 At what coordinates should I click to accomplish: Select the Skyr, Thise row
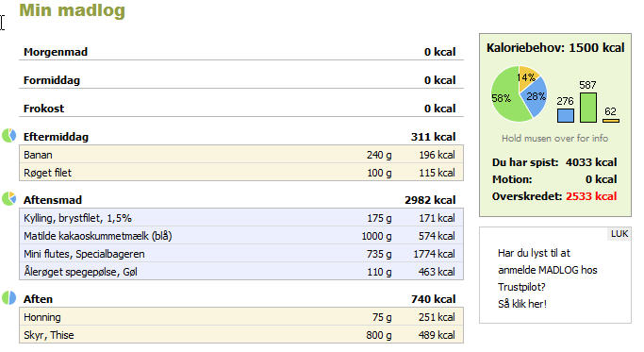click(241, 335)
